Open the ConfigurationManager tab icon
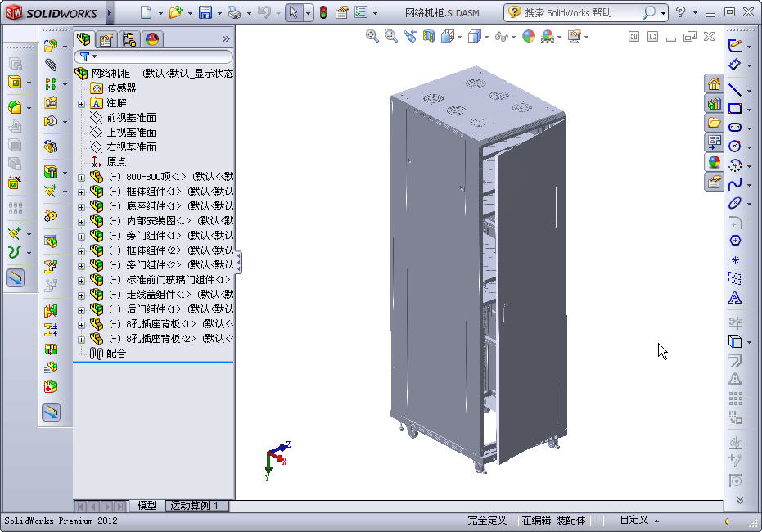Screen dimensions: 762x532 pyautogui.click(x=129, y=39)
